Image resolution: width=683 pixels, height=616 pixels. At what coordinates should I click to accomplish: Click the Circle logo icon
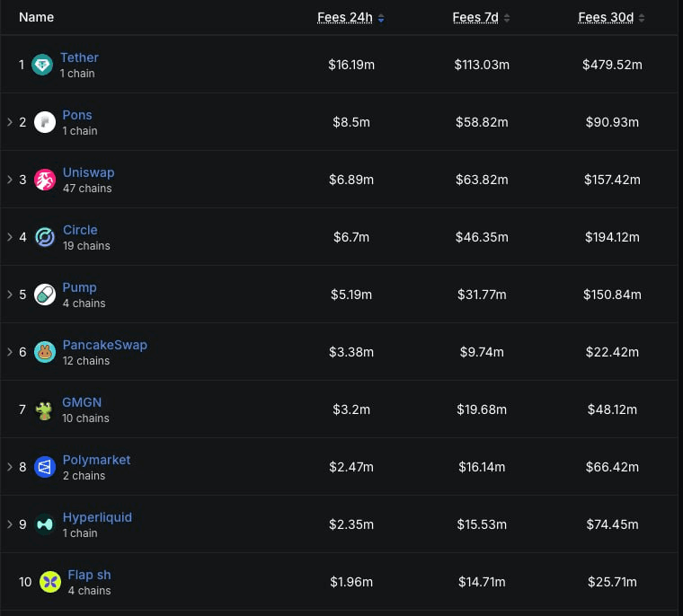tap(45, 237)
